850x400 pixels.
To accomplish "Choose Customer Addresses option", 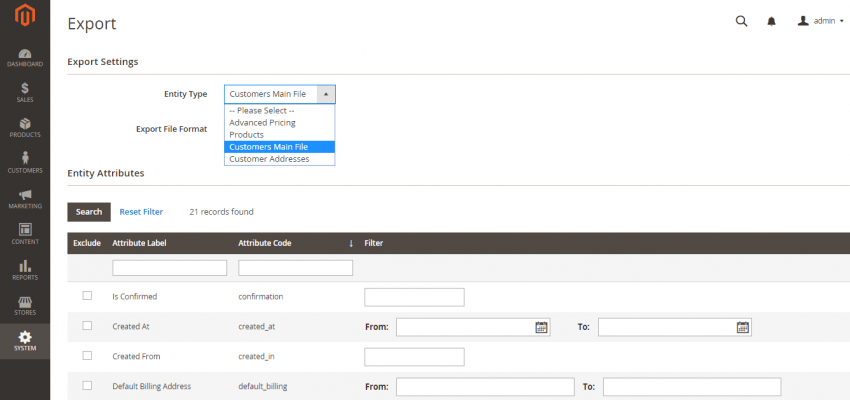I will tap(279, 159).
